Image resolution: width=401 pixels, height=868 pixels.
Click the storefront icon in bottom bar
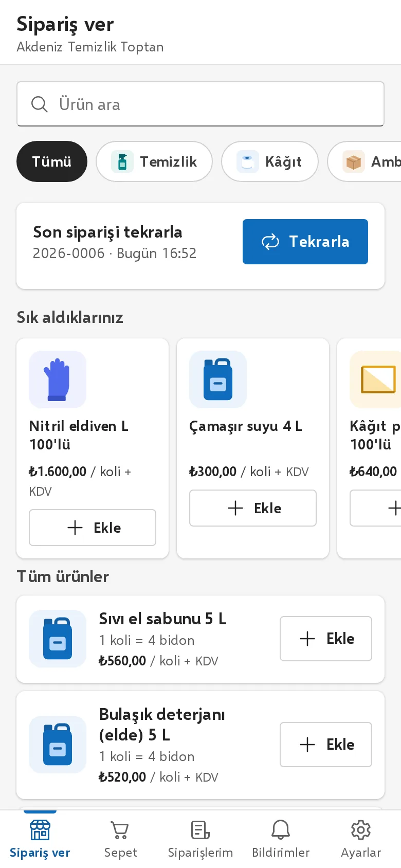40,829
